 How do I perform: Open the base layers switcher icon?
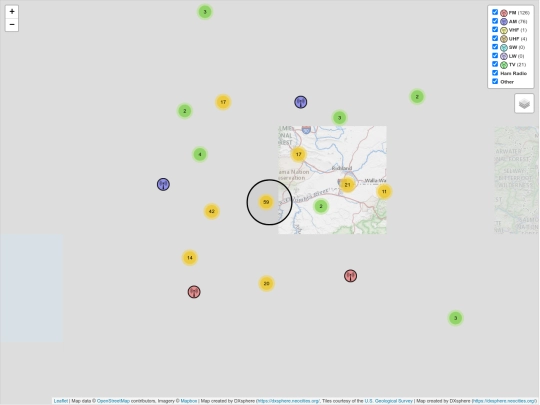pyautogui.click(x=524, y=103)
